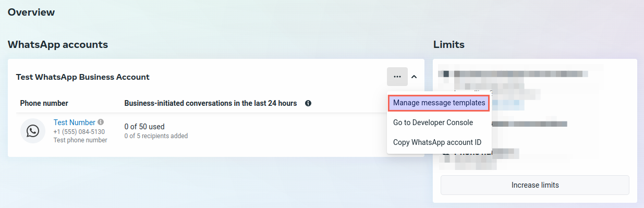
Task: Click the Business-initiated conversations column header
Action: coord(211,103)
